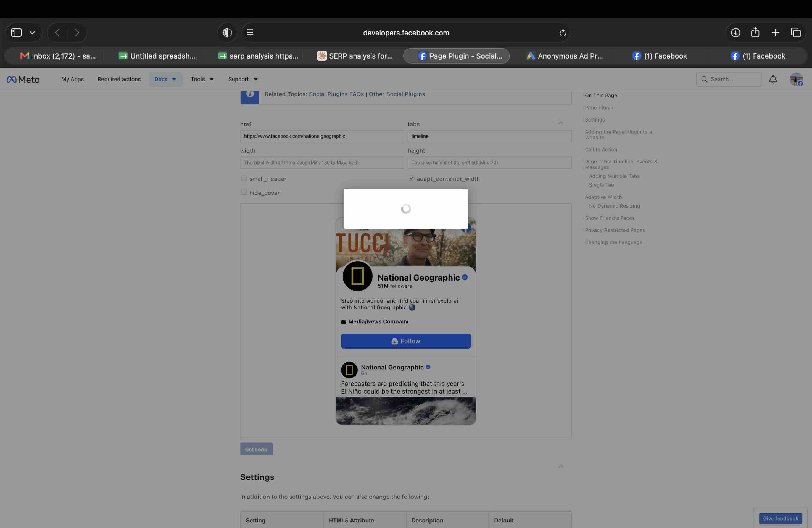Switch to Anonymous Ad Pr tab
Image resolution: width=812 pixels, height=528 pixels.
click(565, 56)
